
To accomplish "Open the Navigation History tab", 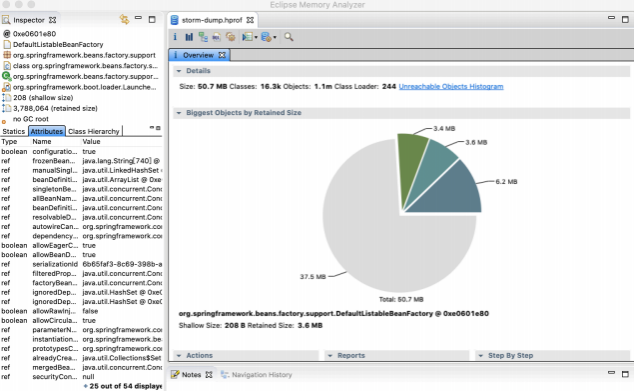I will [x=257, y=375].
